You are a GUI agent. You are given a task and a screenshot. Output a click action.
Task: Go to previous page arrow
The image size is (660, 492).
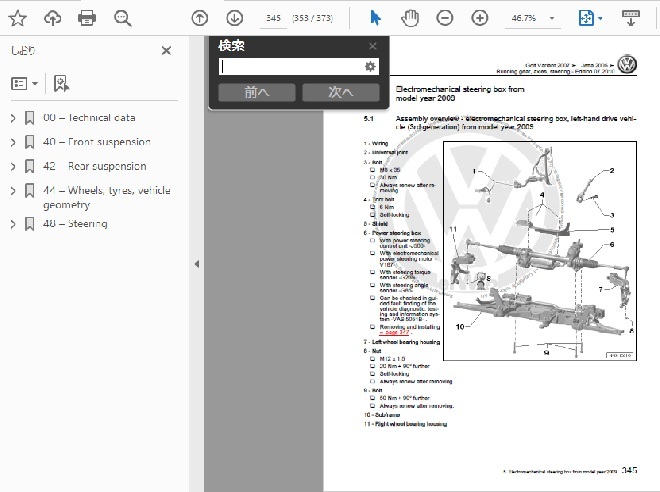point(200,18)
